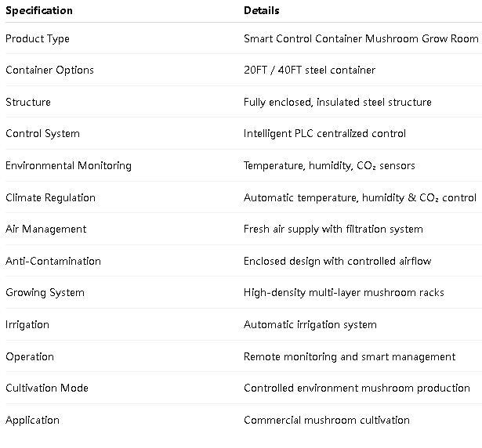Click the Structure row label
Viewport: 482px width, 448px height.
[28, 102]
